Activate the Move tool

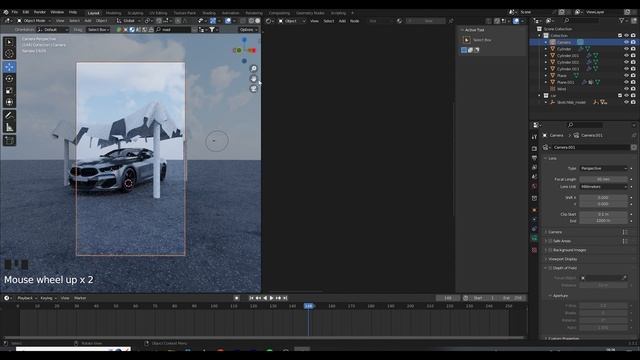coord(9,67)
